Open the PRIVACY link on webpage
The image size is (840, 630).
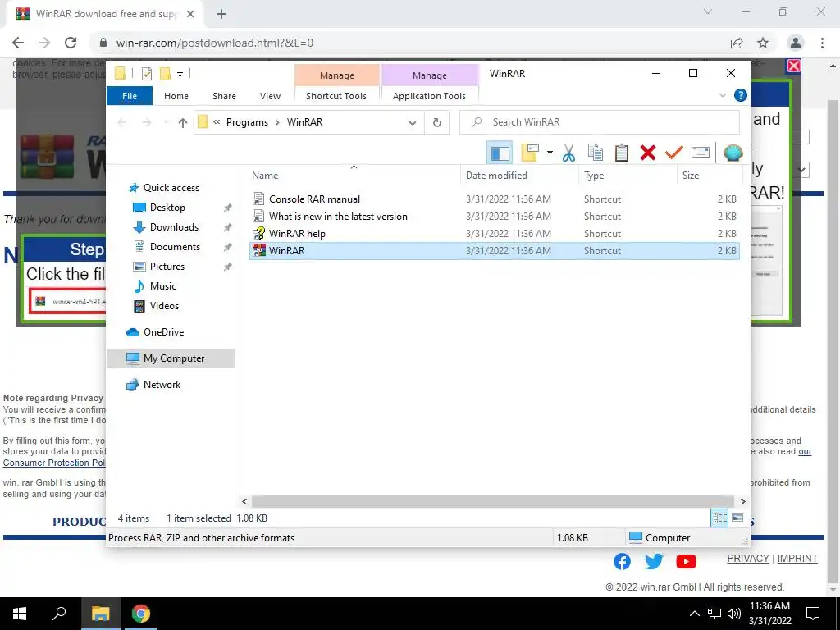(748, 558)
